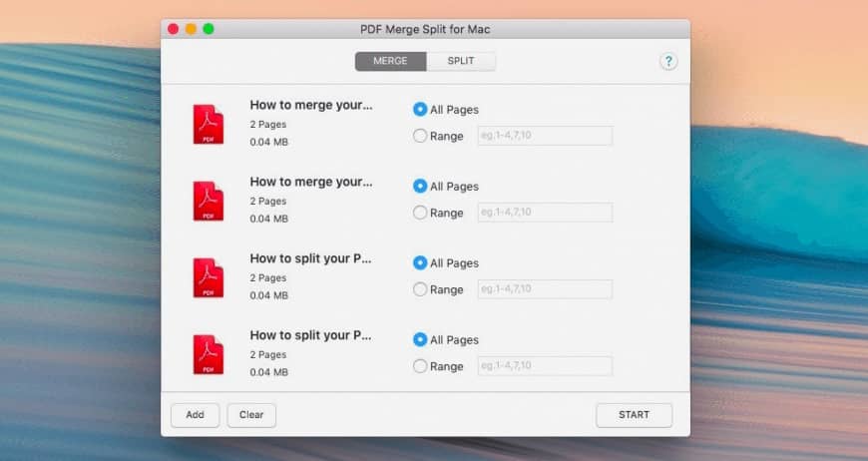Click '2 Pages' under the topmost merge file
Image resolution: width=868 pixels, height=461 pixels.
[268, 125]
